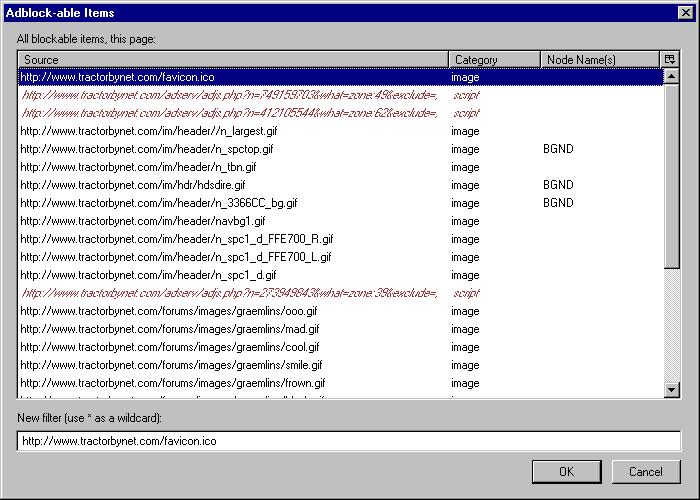Select the navbg1.gif row
Screen dimensions: 700x500
[341, 221]
